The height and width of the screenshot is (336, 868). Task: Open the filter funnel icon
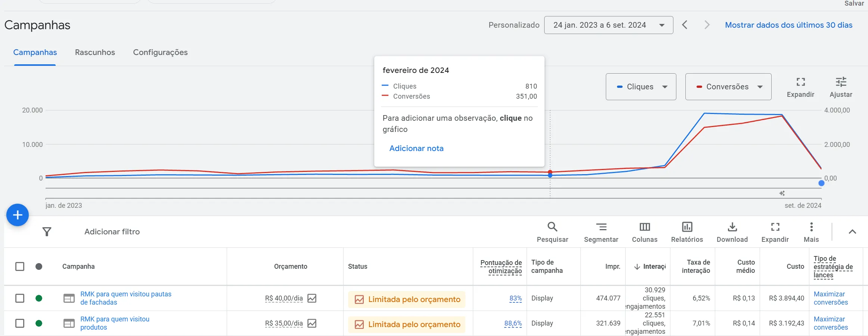coord(47,232)
